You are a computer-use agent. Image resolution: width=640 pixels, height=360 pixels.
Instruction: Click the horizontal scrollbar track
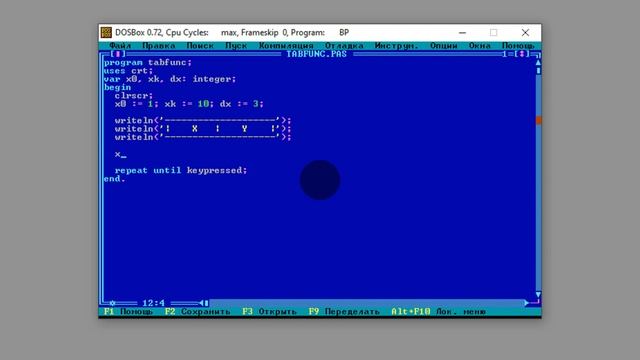(367, 303)
